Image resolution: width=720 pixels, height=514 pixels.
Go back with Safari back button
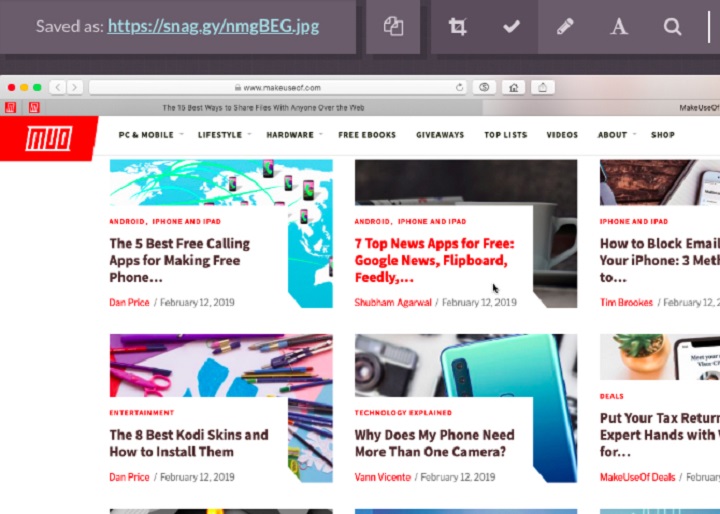(x=56, y=87)
